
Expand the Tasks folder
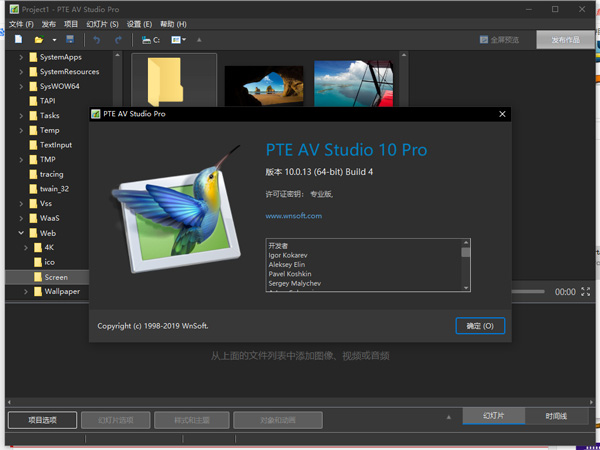coord(21,116)
